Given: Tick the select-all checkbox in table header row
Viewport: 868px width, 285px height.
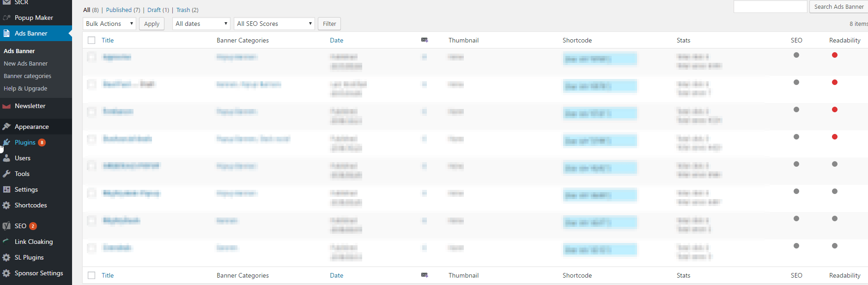Looking at the screenshot, I should (x=91, y=40).
